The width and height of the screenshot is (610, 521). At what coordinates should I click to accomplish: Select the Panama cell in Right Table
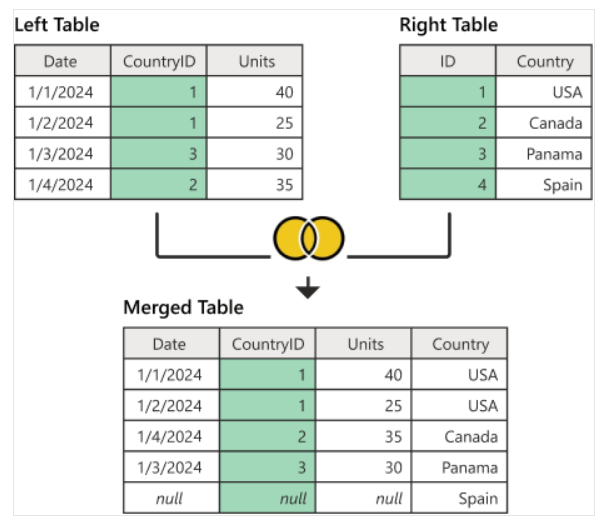click(544, 154)
